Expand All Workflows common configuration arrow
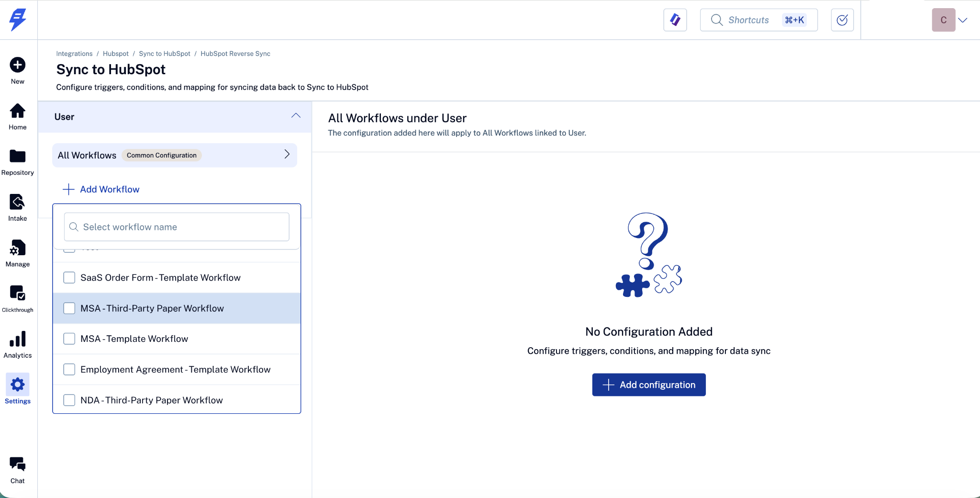The image size is (980, 498). click(287, 154)
